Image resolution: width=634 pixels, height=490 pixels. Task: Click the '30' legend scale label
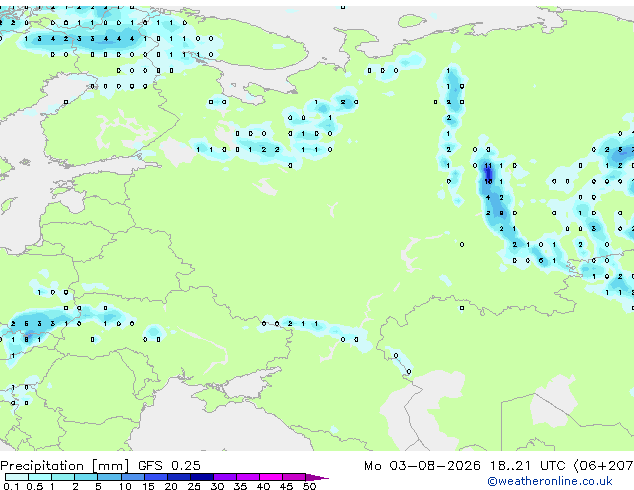click(217, 486)
